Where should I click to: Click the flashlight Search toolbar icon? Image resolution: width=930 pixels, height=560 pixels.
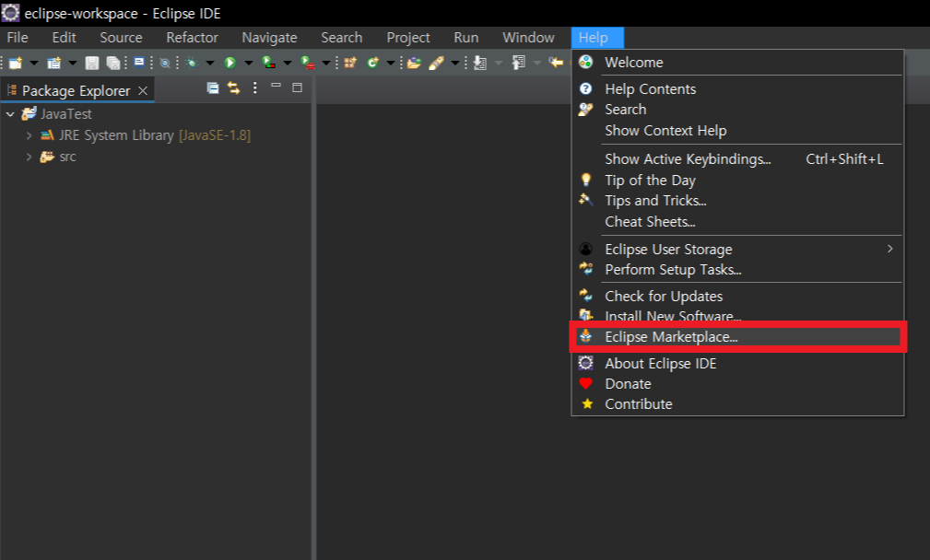click(x=436, y=63)
